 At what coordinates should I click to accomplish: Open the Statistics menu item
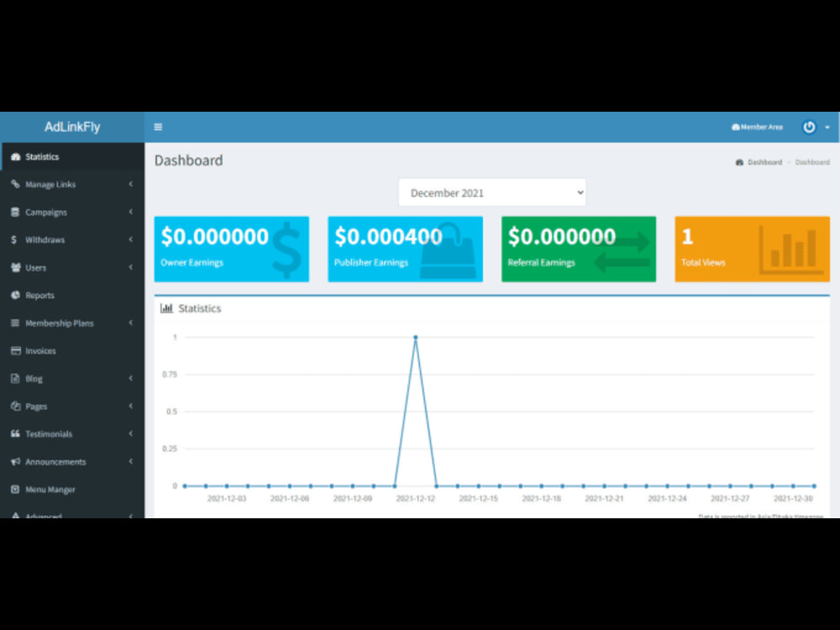(72, 157)
